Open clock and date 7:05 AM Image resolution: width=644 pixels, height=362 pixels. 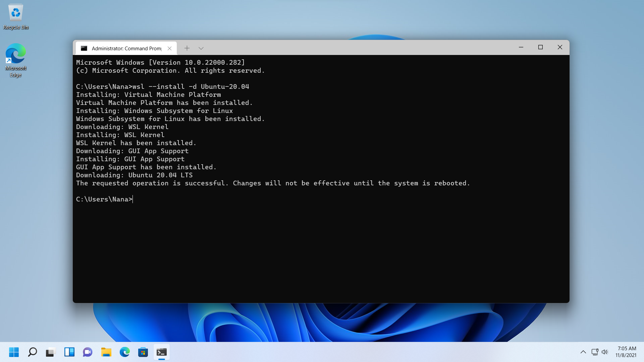pos(626,352)
